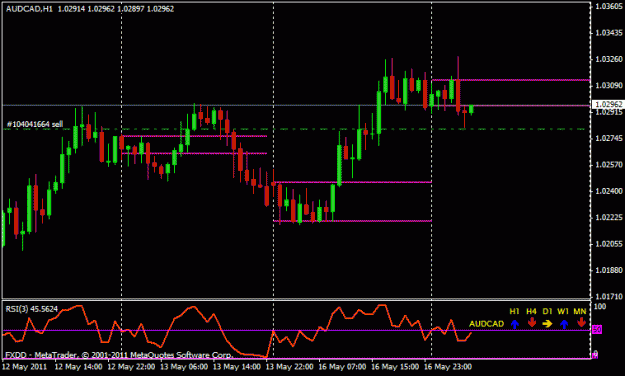Click the 12 May 2011 time label
The image size is (625, 376).
[24, 366]
